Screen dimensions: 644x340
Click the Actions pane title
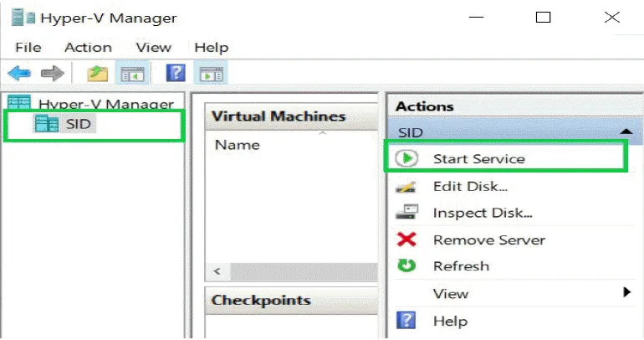(x=425, y=106)
